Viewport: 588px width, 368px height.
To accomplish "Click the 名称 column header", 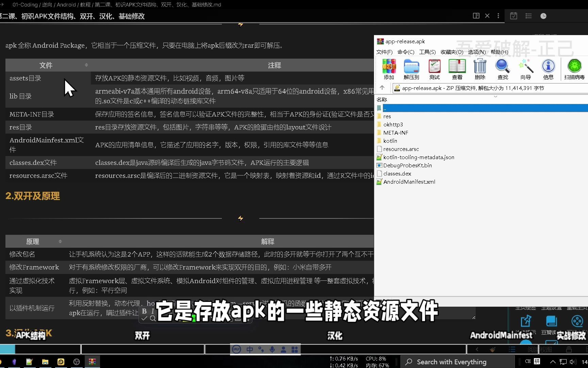I will [382, 99].
